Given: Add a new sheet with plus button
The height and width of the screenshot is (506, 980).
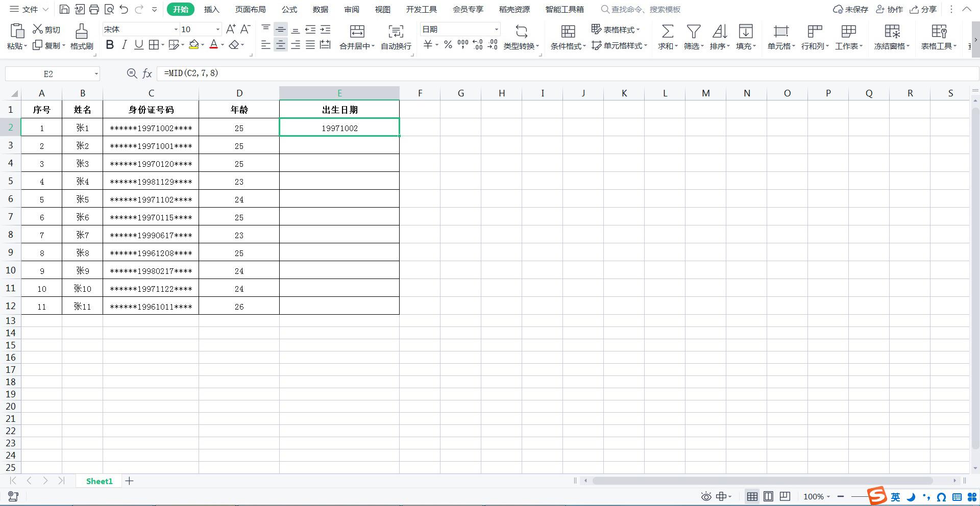Looking at the screenshot, I should (129, 480).
